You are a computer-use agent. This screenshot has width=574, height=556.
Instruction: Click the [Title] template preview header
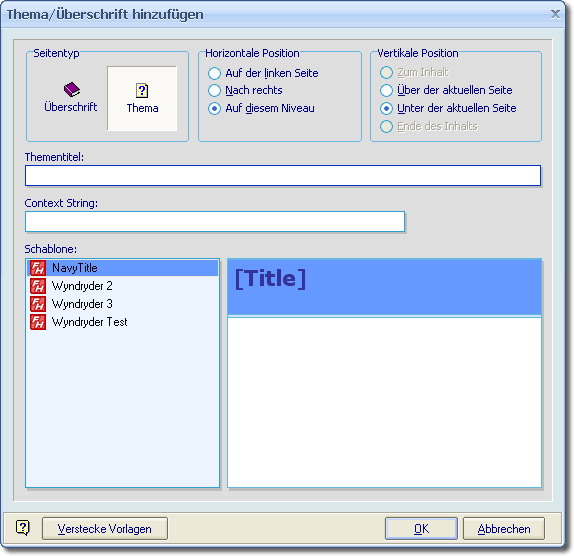(384, 287)
